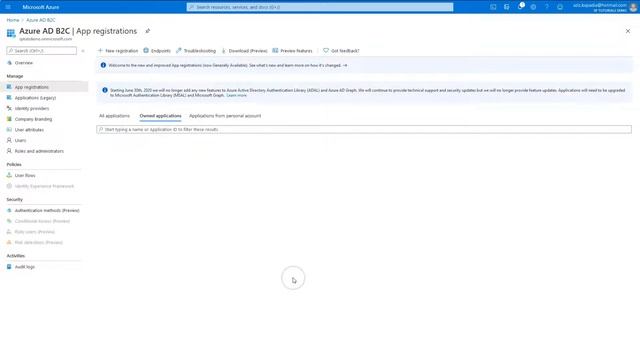The height and width of the screenshot is (360, 640).
Task: Click Download (Preview)
Action: click(x=244, y=51)
